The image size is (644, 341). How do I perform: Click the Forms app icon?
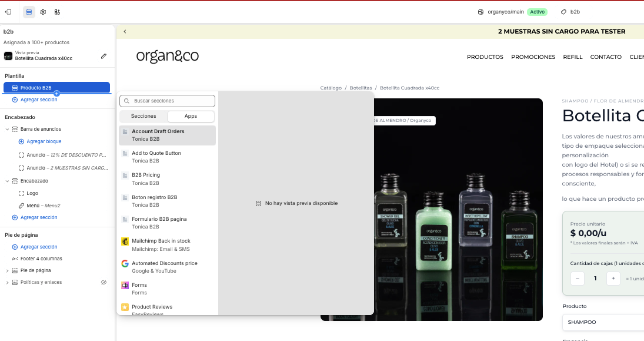(125, 286)
